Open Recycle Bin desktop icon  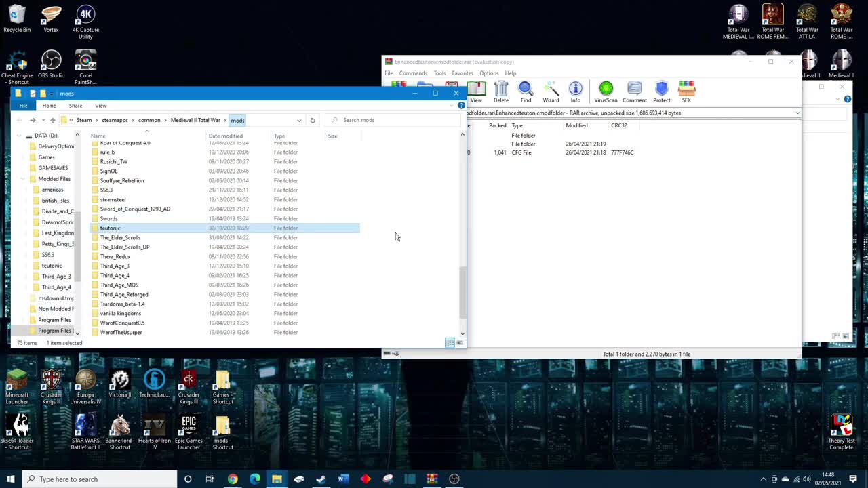17,19
